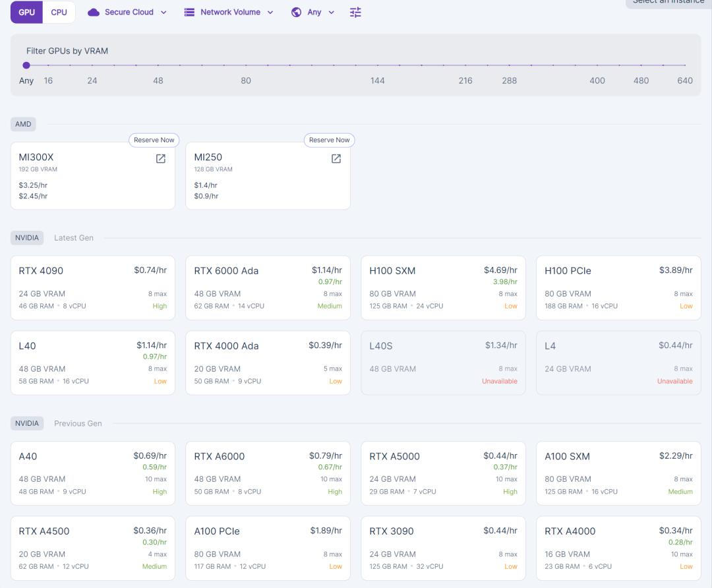This screenshot has height=588, width=712.
Task: Select the 16 VRAM tick label
Action: pos(48,80)
